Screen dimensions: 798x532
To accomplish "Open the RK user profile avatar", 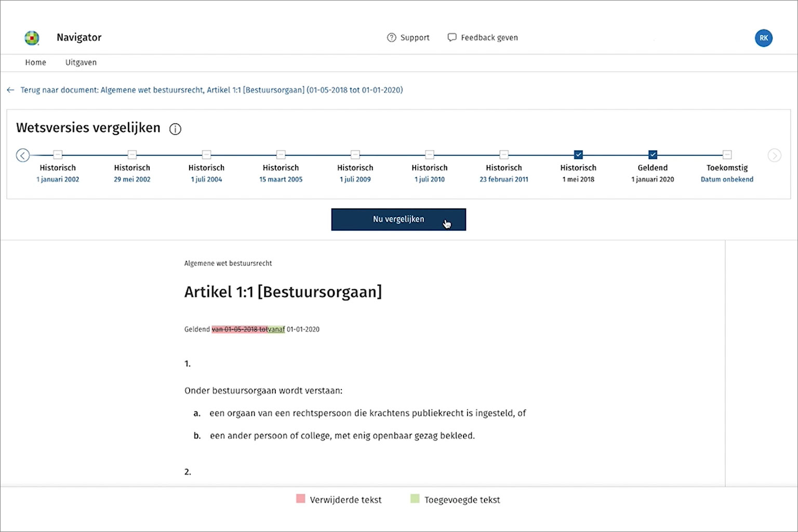I will point(763,38).
